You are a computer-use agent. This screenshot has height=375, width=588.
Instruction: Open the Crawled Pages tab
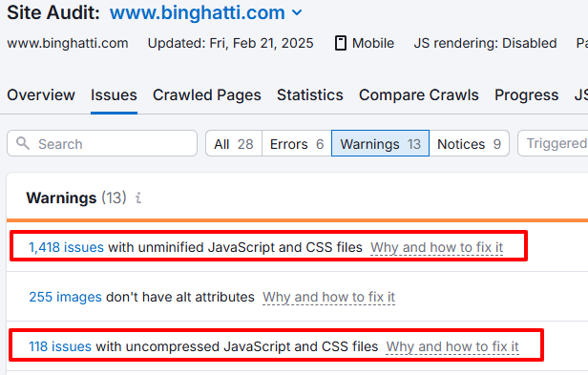206,95
